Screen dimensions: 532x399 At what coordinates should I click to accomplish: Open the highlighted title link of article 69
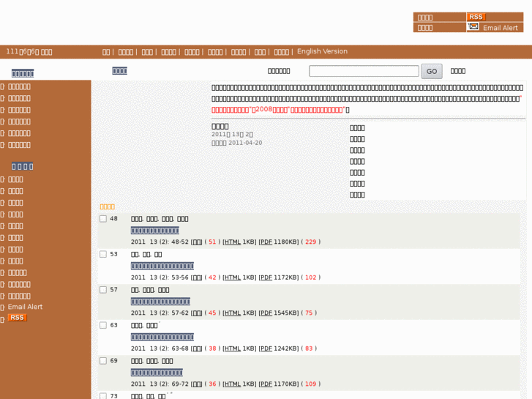click(157, 373)
